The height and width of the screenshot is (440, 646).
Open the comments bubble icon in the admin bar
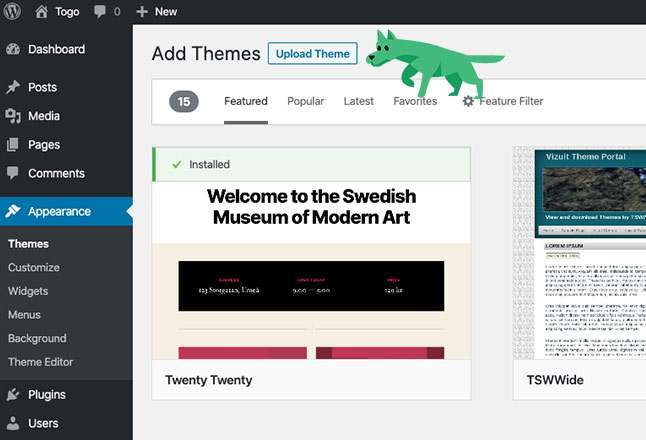point(100,12)
